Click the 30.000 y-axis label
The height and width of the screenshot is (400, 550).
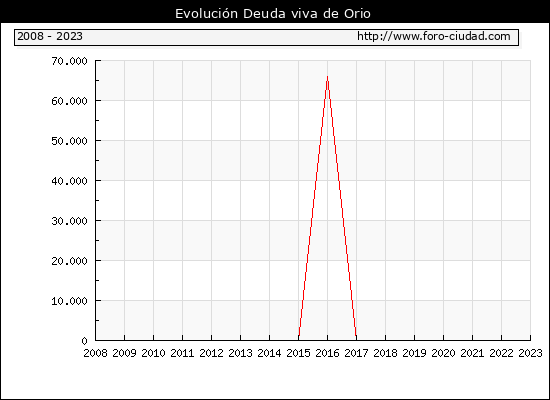pyautogui.click(x=69, y=221)
